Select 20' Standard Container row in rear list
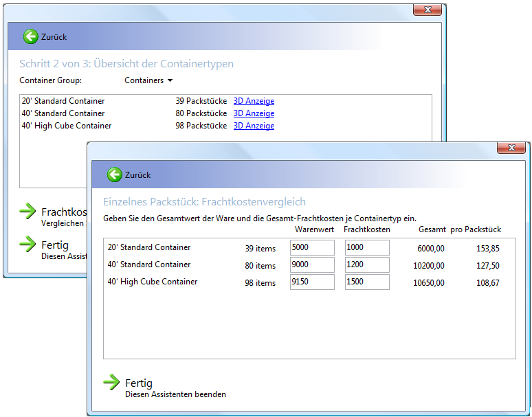 (x=63, y=101)
